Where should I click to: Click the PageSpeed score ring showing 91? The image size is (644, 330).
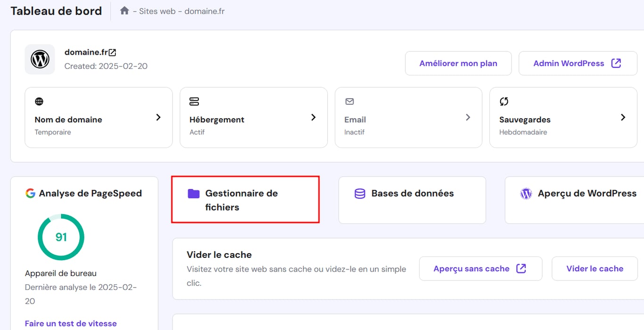click(61, 237)
